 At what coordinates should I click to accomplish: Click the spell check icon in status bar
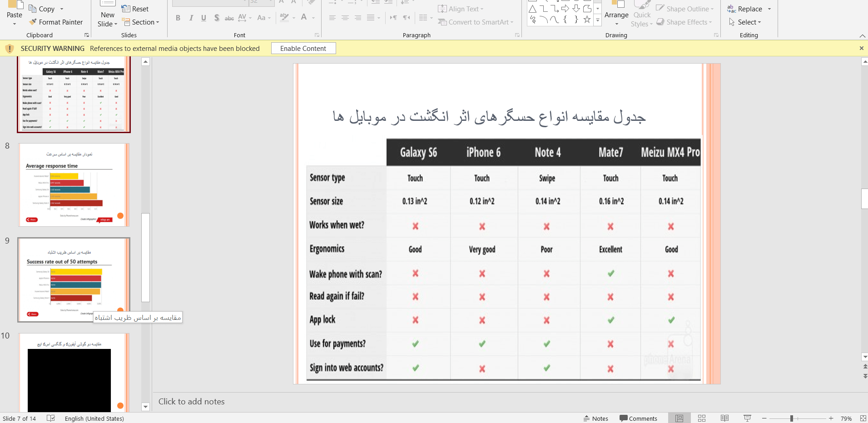(x=51, y=418)
